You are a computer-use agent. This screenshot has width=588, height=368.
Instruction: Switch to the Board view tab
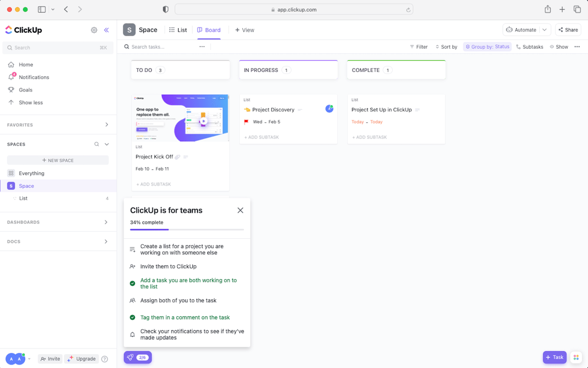click(209, 30)
